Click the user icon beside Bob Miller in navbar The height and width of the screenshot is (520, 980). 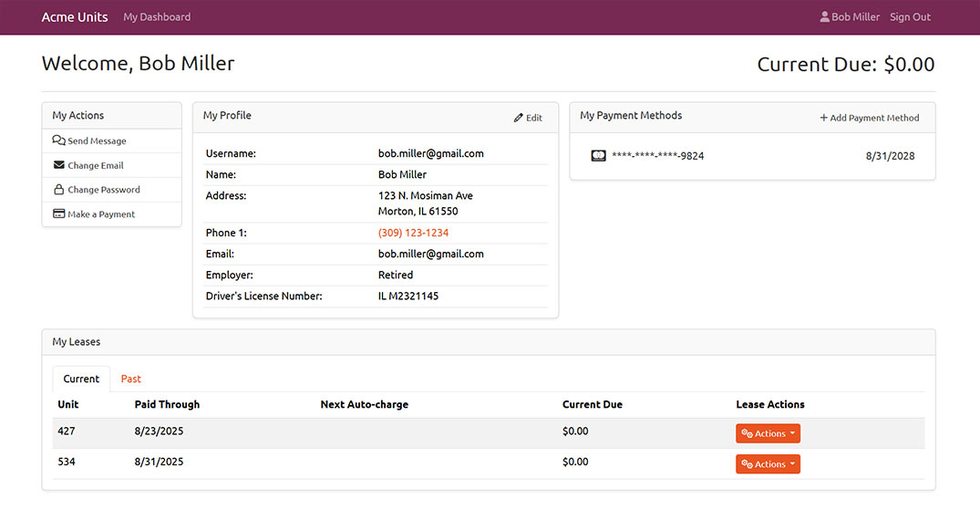824,17
